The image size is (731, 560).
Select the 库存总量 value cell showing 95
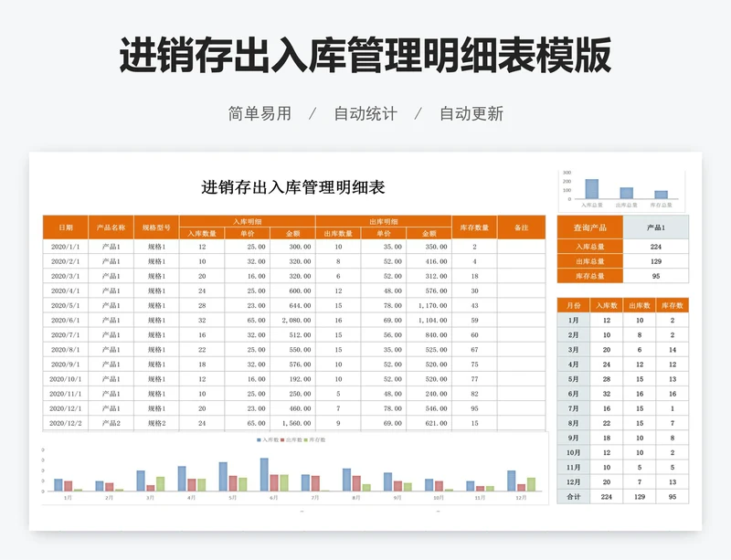click(x=656, y=276)
